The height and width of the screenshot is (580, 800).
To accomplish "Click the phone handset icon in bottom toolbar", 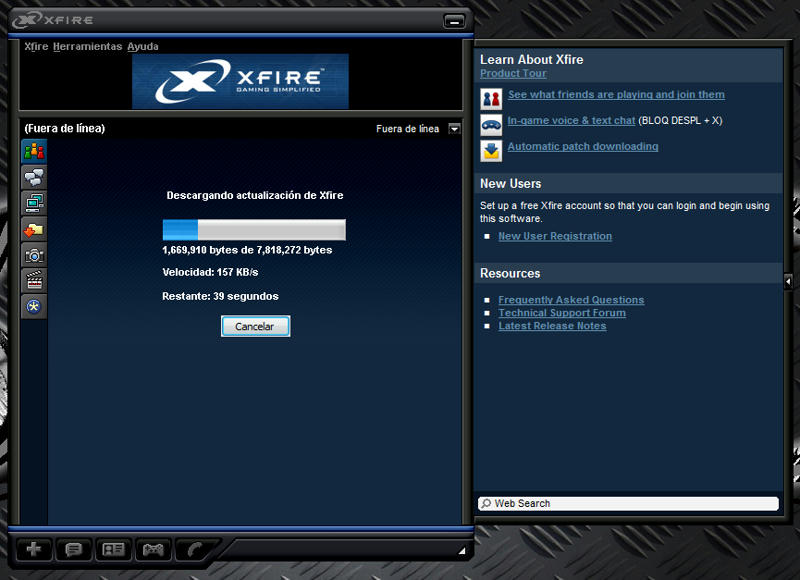I will coord(194,549).
